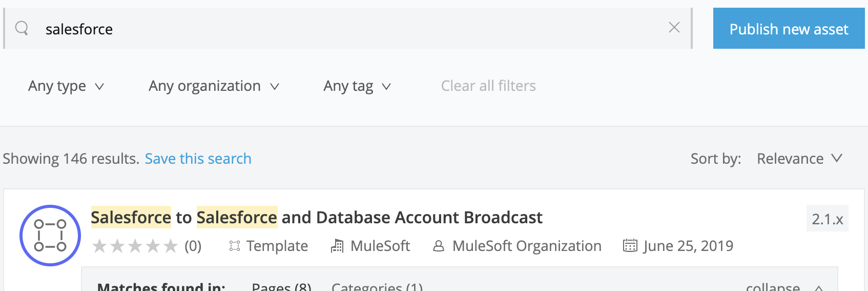868x291 pixels.
Task: Clear the salesforce search text
Action: click(x=674, y=28)
